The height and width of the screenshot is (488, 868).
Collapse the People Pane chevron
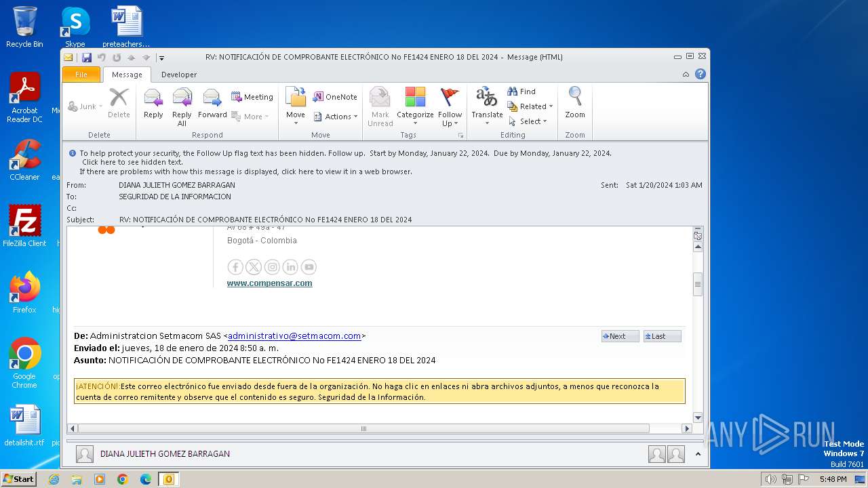pyautogui.click(x=698, y=454)
